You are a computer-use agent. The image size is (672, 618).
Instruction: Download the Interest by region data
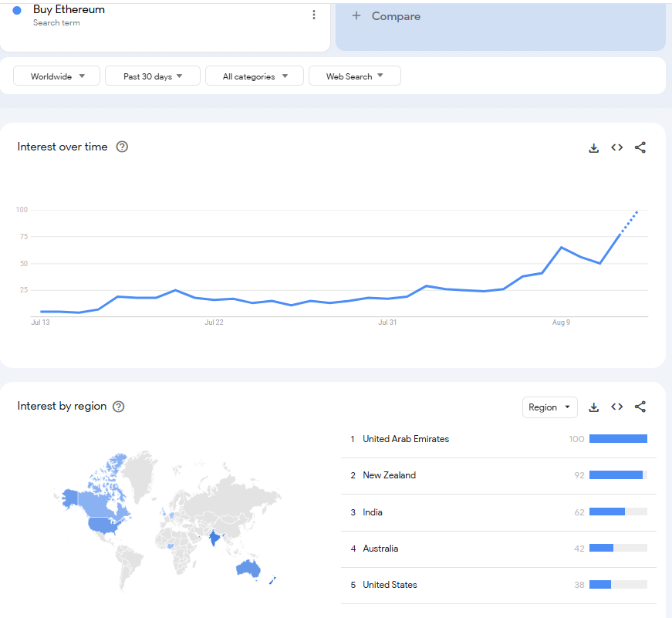pos(593,407)
